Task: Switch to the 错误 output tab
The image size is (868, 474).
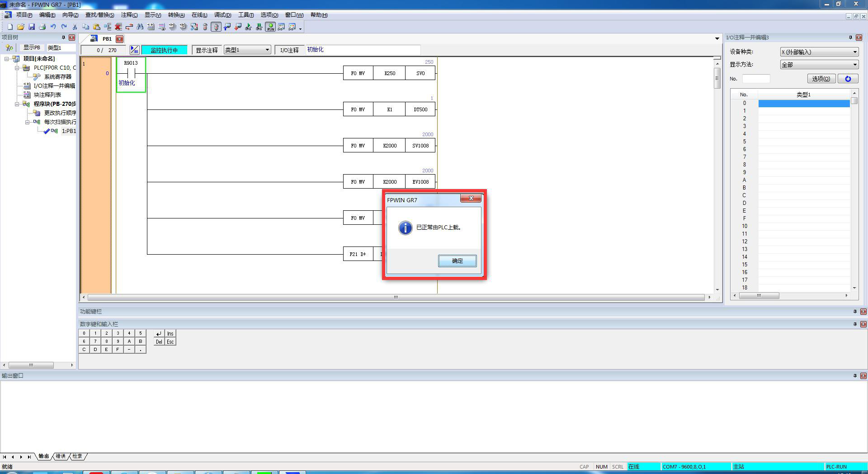Action: (x=61, y=456)
